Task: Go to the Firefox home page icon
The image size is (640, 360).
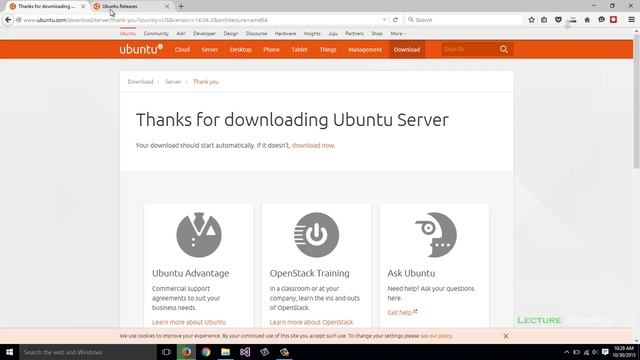Action: [x=587, y=20]
